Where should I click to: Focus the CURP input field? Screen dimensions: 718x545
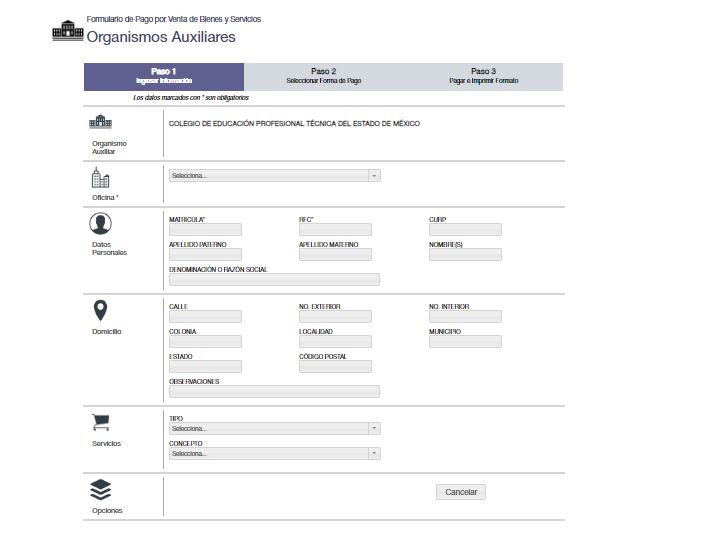tap(465, 229)
